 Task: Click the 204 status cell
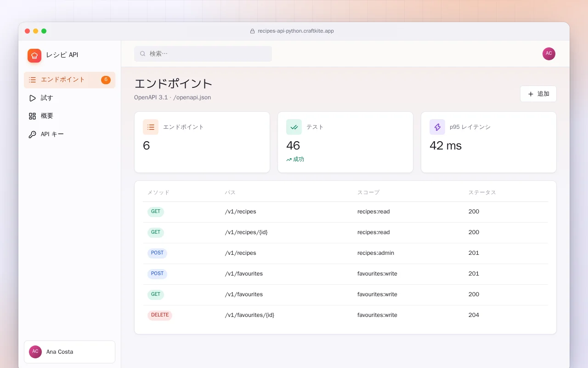474,315
